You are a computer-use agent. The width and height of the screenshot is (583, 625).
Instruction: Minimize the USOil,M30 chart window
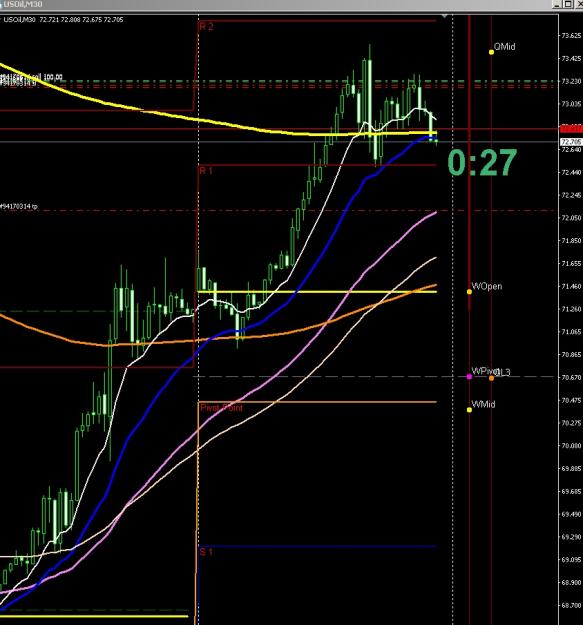(x=557, y=4)
